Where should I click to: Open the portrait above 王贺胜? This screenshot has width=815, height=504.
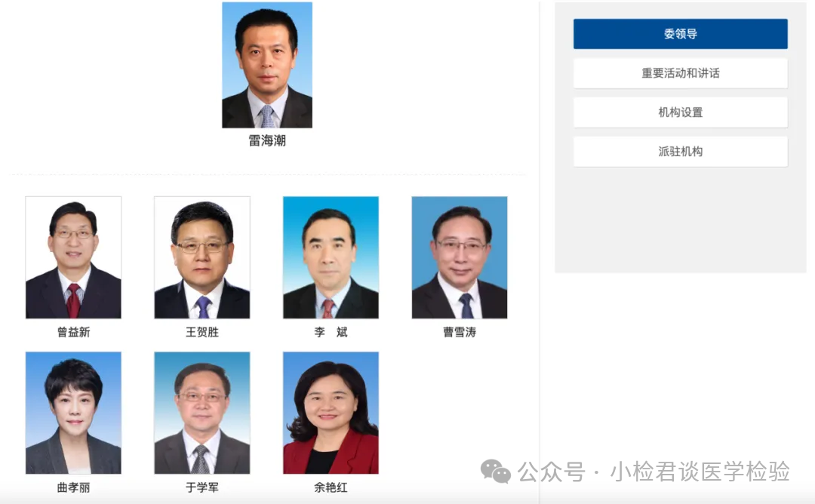pos(202,257)
